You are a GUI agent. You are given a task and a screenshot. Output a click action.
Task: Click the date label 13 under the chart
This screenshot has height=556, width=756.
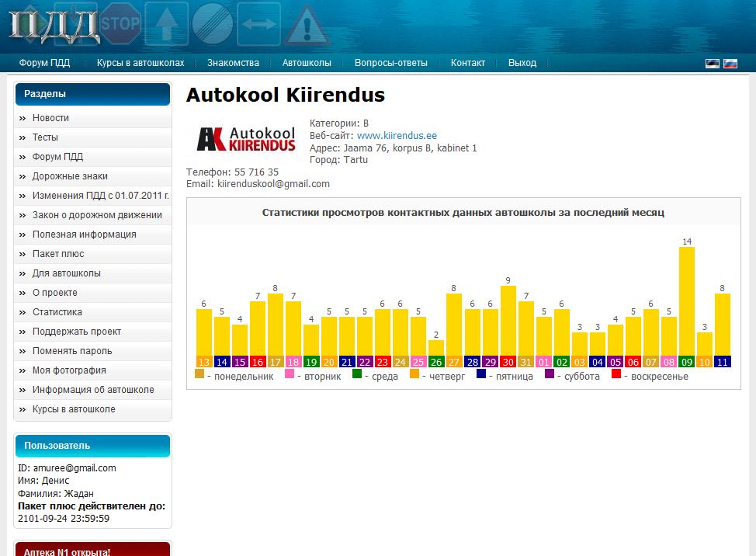point(204,362)
